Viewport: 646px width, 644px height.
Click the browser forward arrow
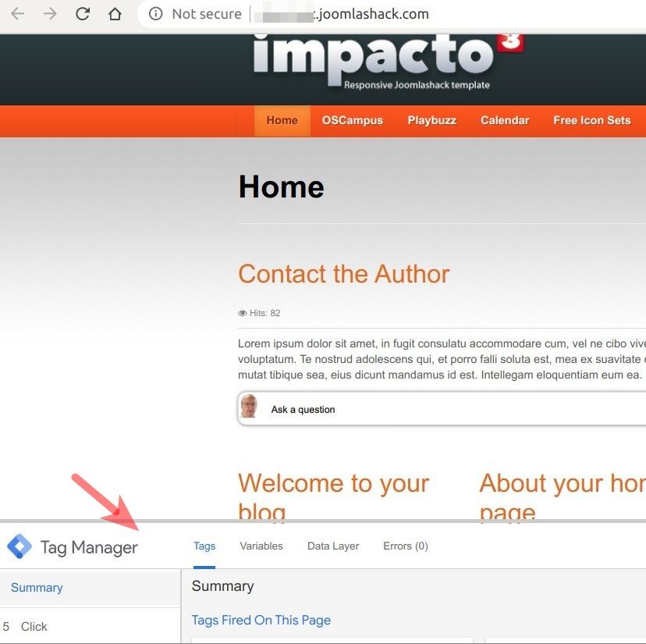coord(50,14)
